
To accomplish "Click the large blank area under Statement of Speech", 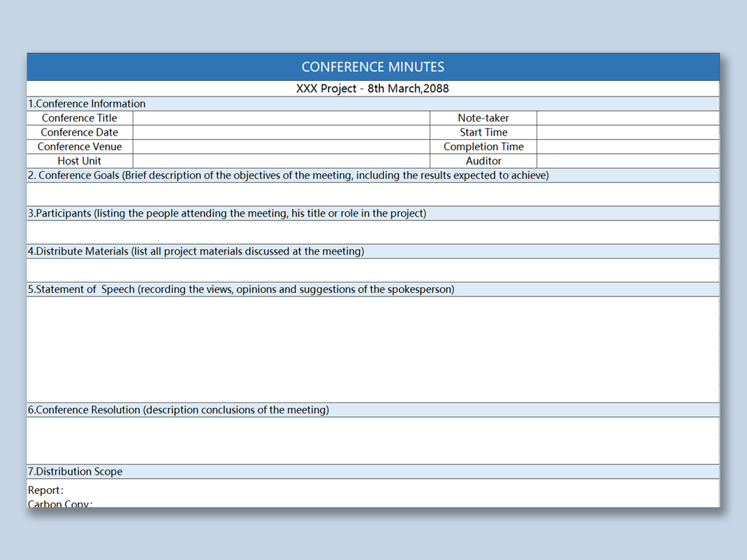I will pos(373,349).
